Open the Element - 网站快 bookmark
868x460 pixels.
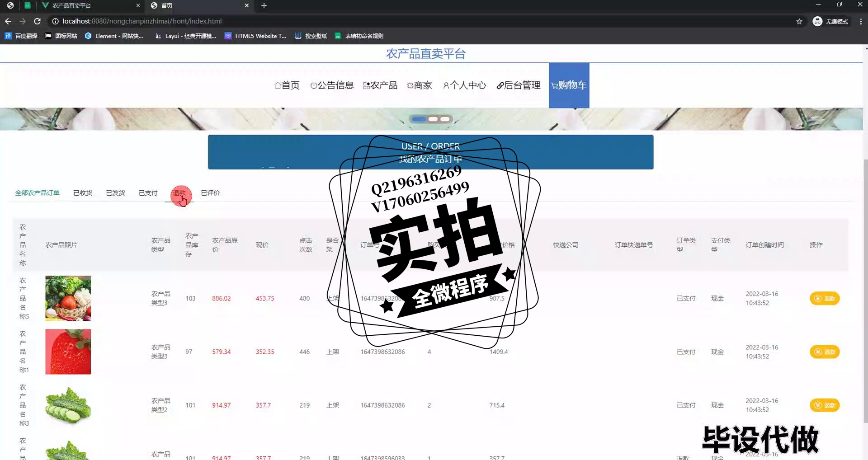point(114,36)
